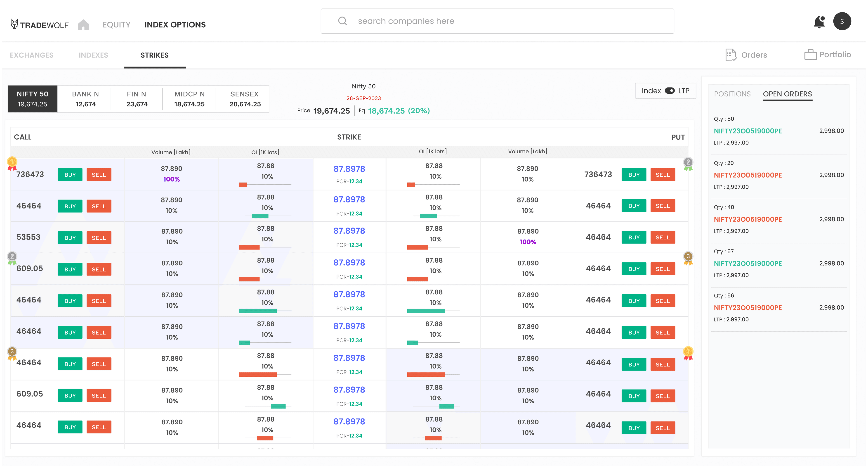Open INDEX OPTIONS menu
The image size is (868, 466).
(175, 25)
